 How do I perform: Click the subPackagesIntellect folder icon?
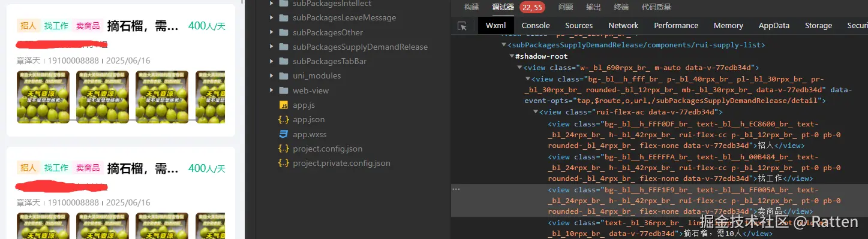pos(284,4)
